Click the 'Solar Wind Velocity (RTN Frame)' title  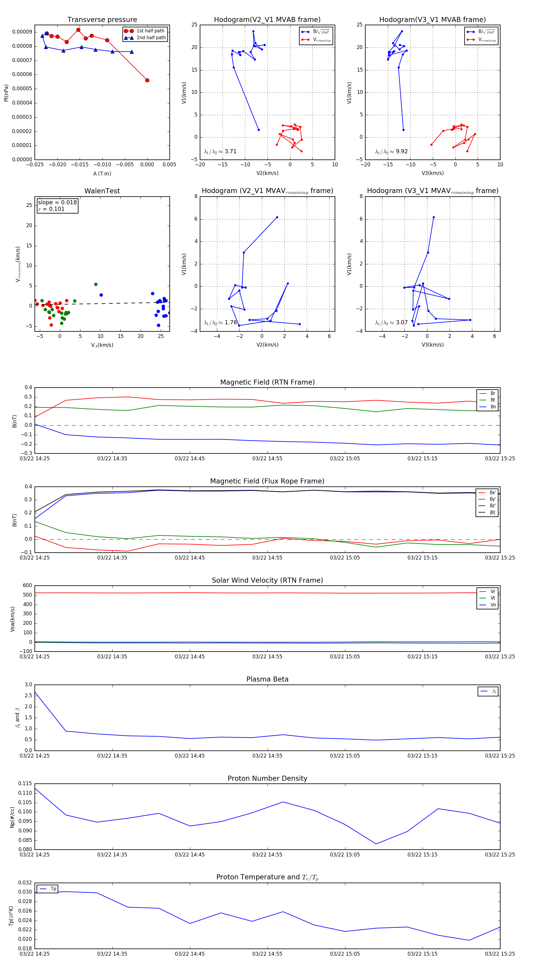click(267, 580)
